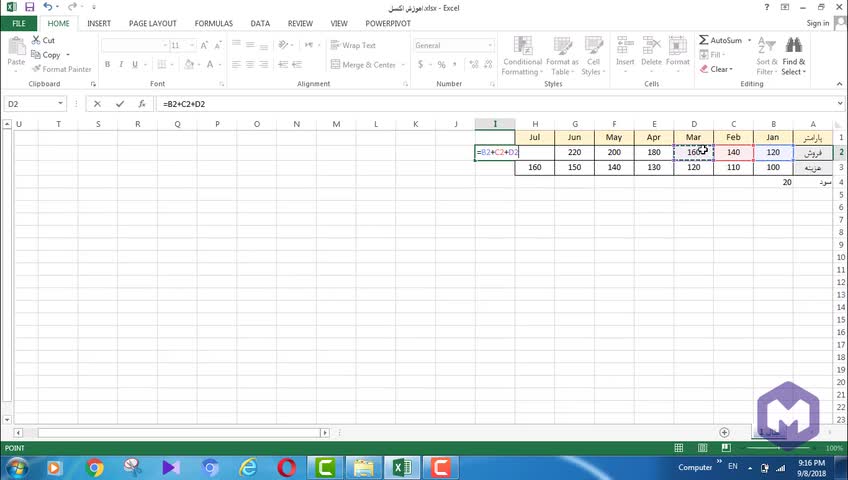848x480 pixels.
Task: Confirm the formula with the check mark
Action: [x=120, y=104]
